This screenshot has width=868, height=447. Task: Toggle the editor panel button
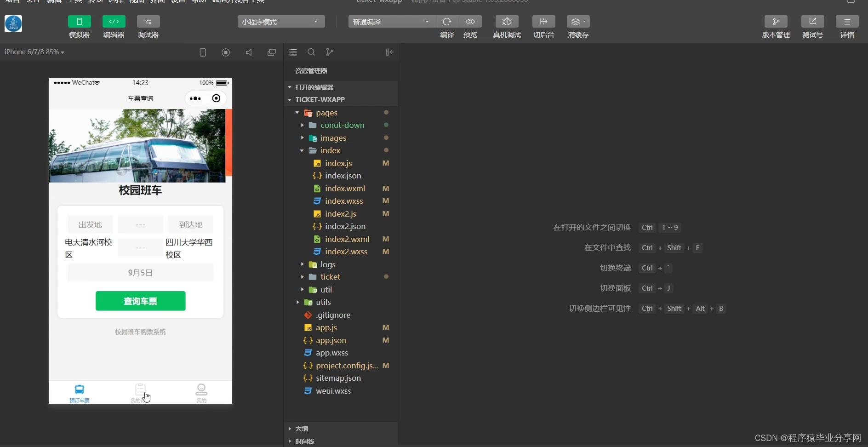tap(114, 22)
